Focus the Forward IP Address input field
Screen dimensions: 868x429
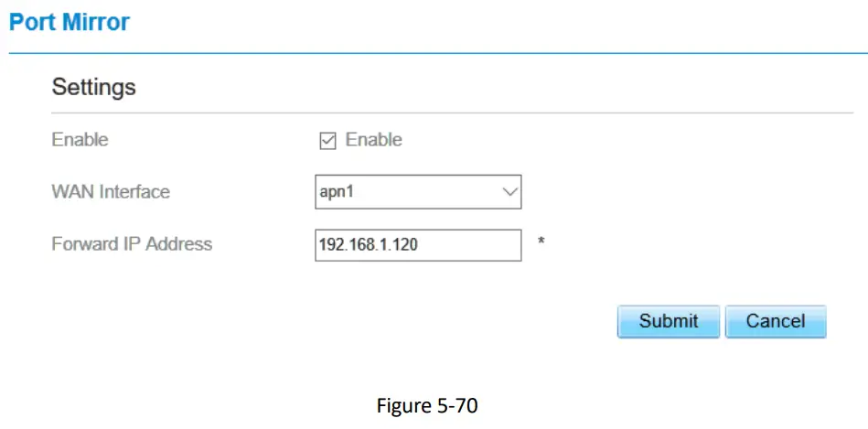click(417, 245)
